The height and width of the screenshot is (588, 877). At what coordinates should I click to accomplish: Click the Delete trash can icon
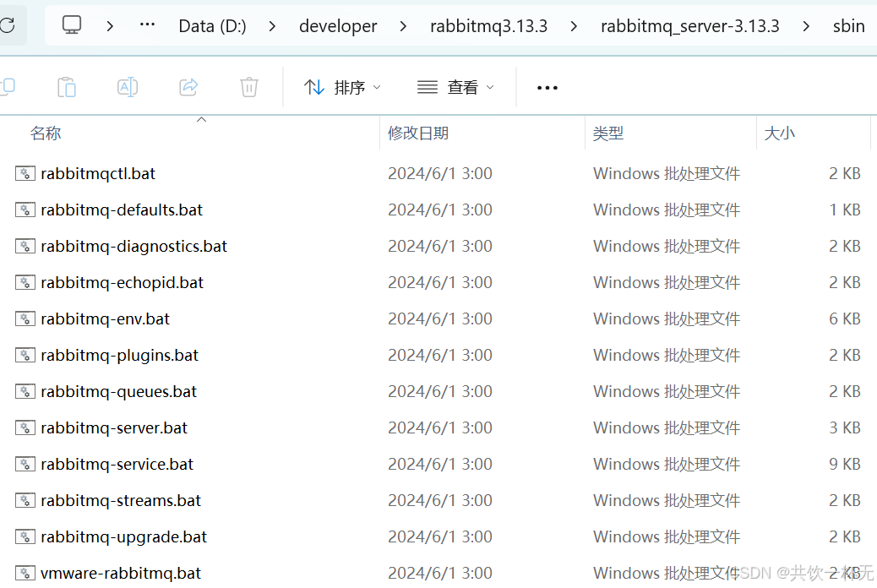click(x=249, y=87)
